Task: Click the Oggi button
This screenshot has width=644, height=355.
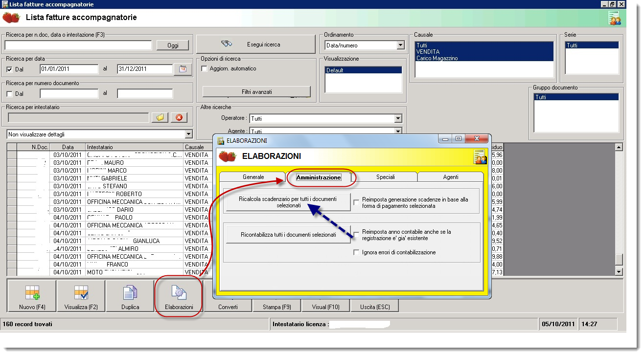Action: click(173, 45)
